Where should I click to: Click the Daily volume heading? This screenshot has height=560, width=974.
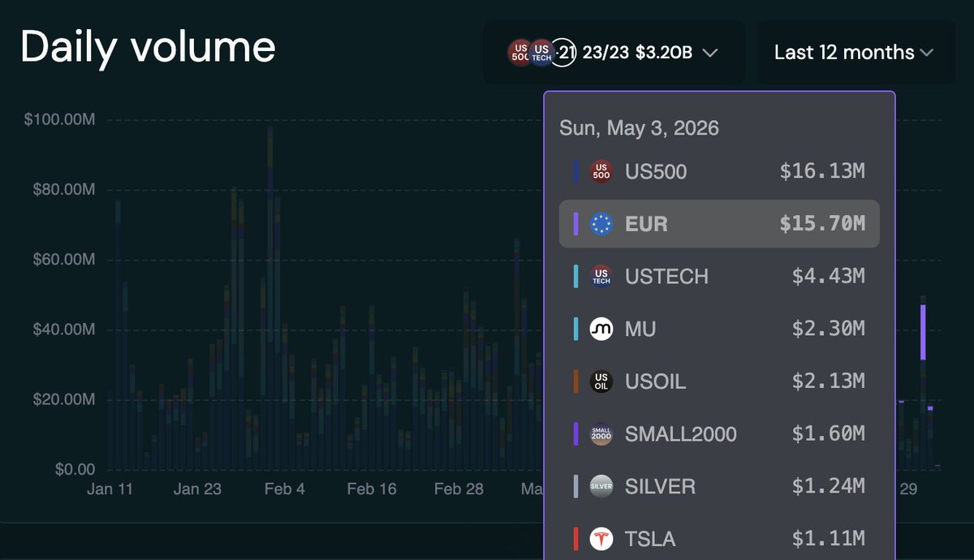[149, 47]
